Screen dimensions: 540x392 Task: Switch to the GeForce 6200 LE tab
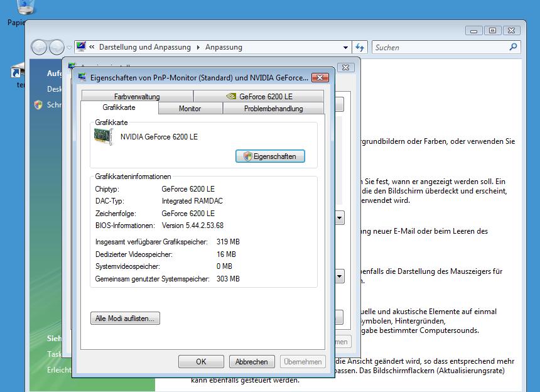259,96
